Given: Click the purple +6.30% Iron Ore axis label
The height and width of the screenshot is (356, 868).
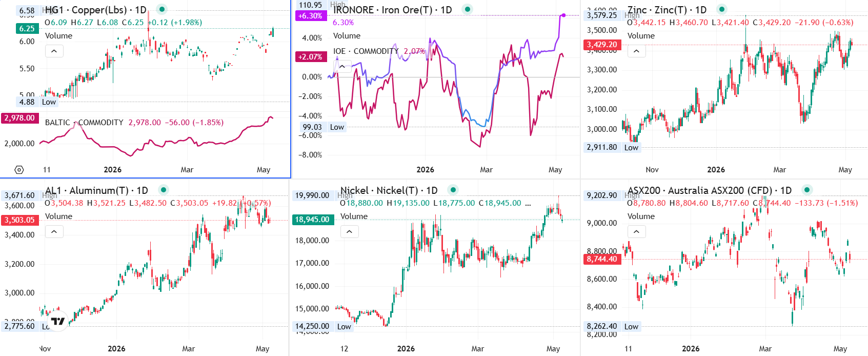Looking at the screenshot, I should [311, 16].
